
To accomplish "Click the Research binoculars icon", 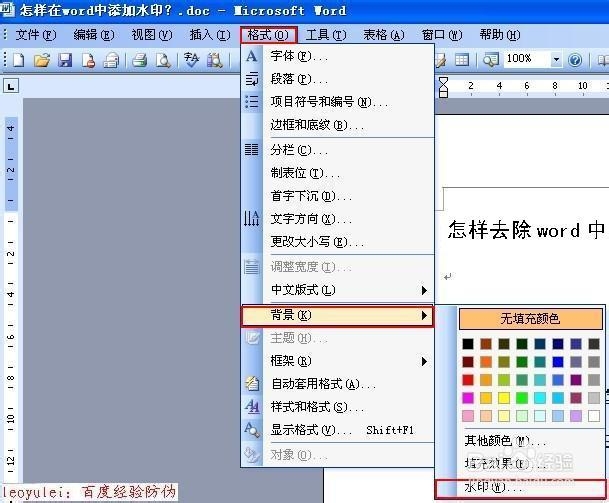I will click(215, 60).
